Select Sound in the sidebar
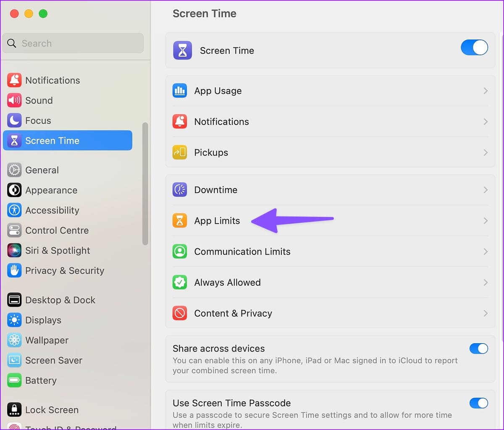The height and width of the screenshot is (430, 504). coord(68,100)
